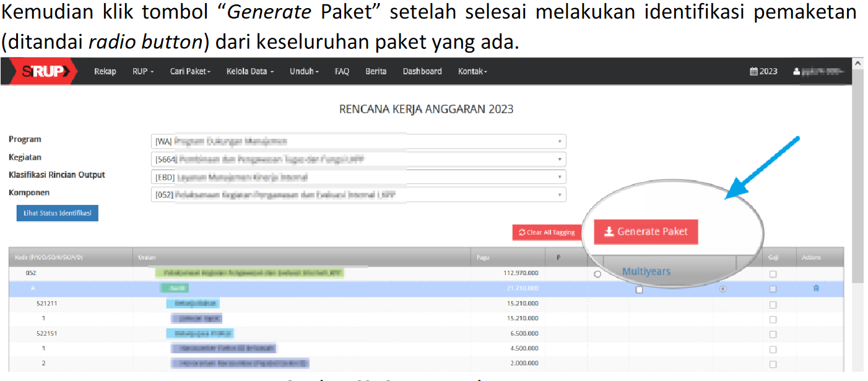Open the Kelola Data menu
Image resolution: width=868 pixels, height=381 pixels.
pos(250,71)
